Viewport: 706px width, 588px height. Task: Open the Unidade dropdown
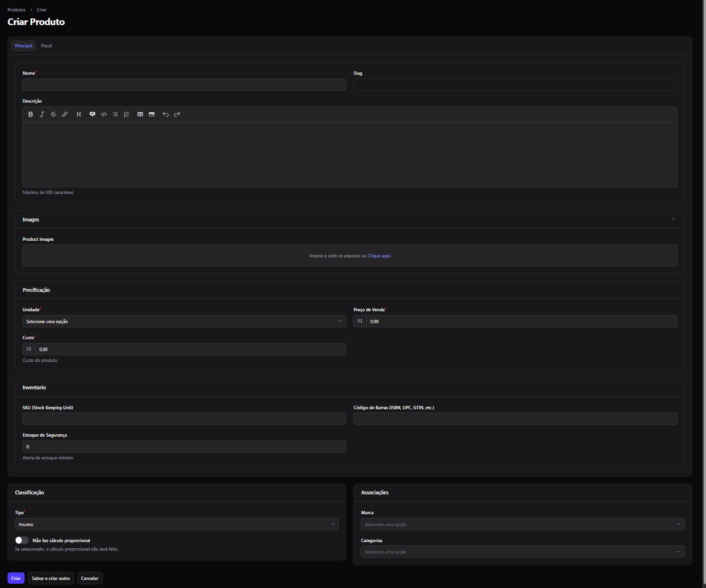[184, 321]
